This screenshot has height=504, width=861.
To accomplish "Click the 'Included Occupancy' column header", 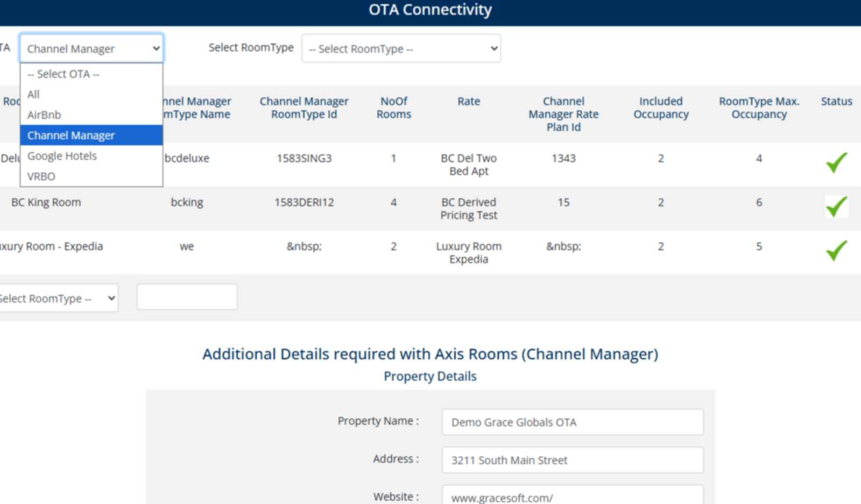I will point(661,108).
